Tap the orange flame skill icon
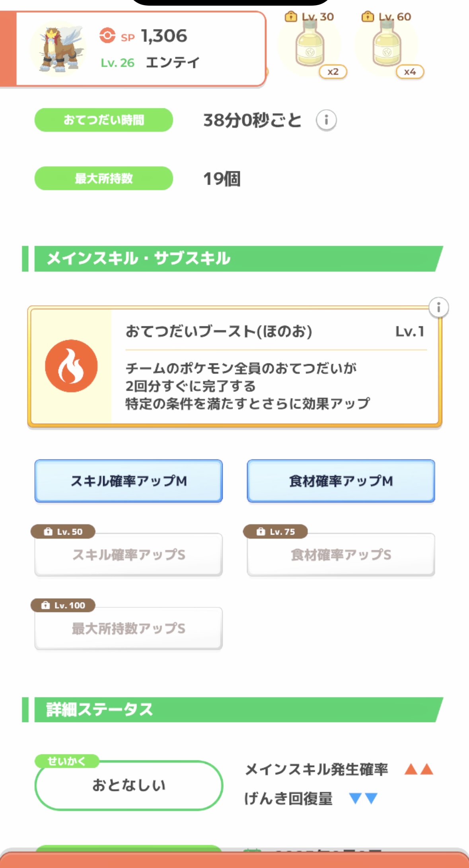 point(71,366)
